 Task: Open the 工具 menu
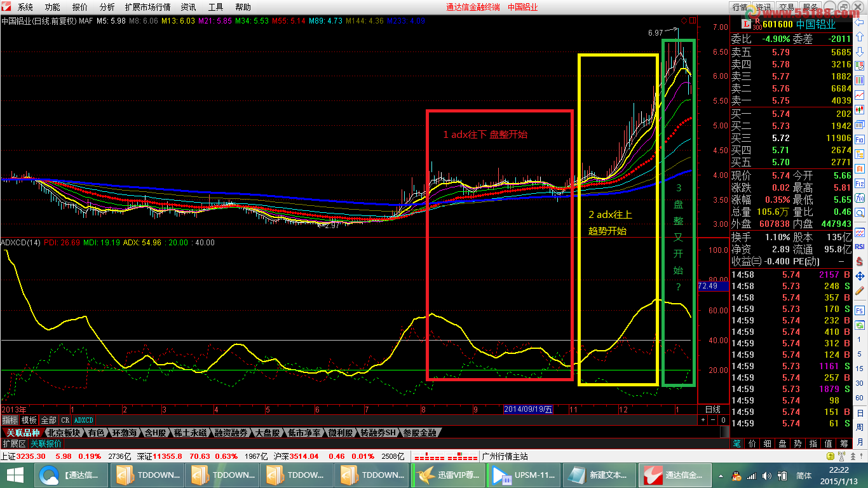pos(216,7)
